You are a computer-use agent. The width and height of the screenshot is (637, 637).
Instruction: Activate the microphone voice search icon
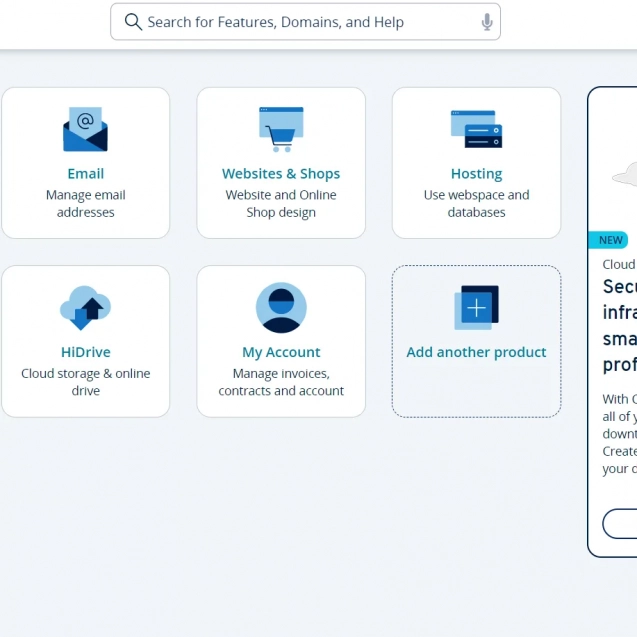(x=487, y=22)
